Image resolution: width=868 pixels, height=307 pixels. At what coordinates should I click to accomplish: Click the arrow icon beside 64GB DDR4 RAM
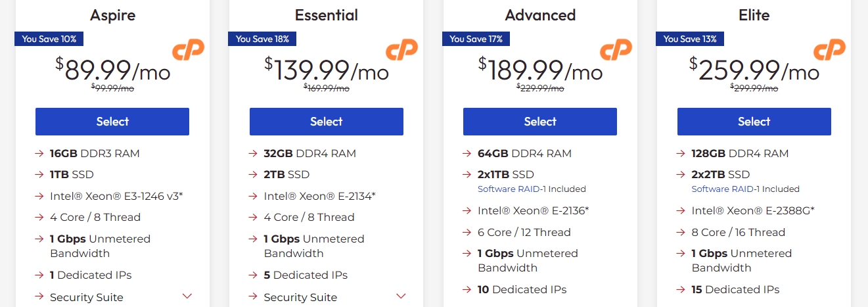pos(467,154)
